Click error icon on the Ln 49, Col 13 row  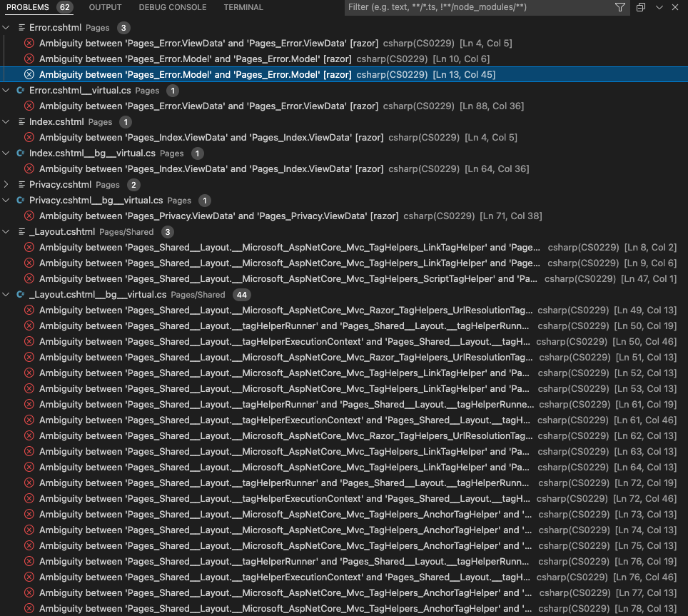click(x=29, y=310)
